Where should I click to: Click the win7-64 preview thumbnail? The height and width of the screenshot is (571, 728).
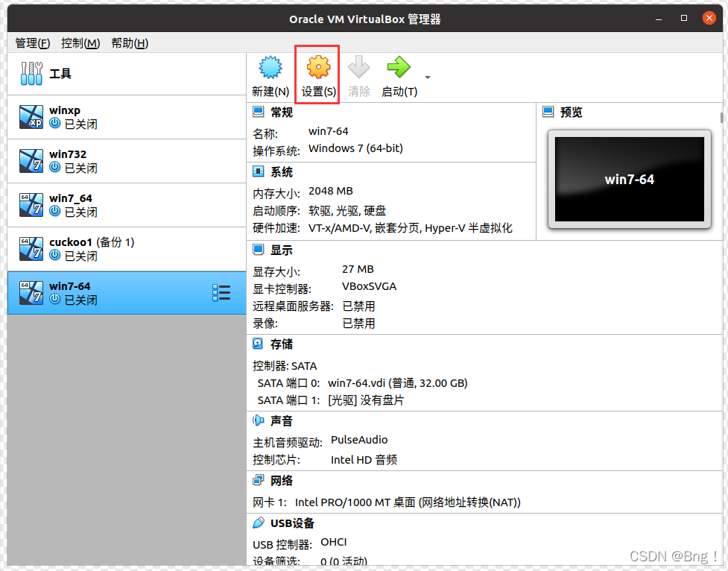(630, 180)
